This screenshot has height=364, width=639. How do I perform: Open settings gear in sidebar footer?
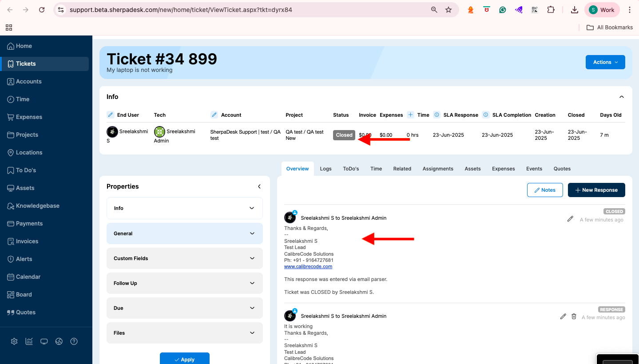[x=14, y=341]
